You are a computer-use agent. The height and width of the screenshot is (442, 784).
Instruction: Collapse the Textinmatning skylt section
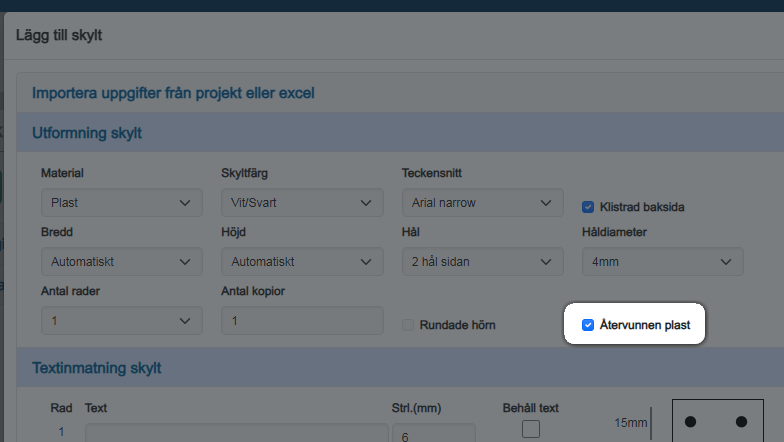tap(96, 368)
